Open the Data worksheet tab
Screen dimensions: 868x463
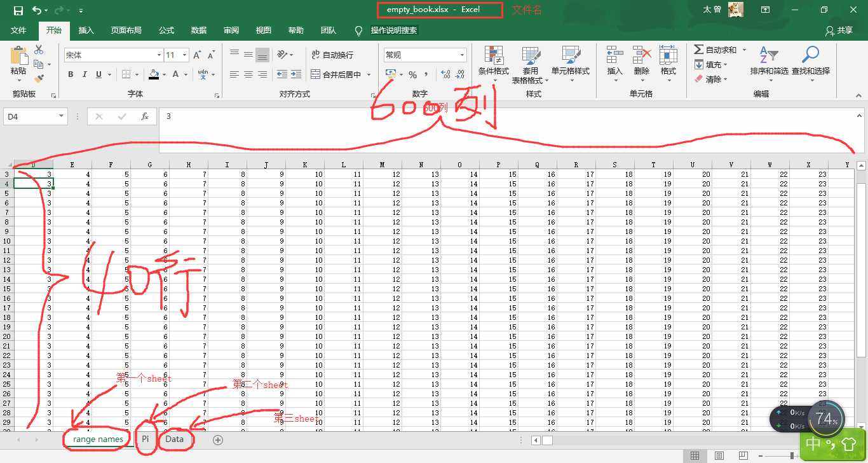[x=174, y=439]
